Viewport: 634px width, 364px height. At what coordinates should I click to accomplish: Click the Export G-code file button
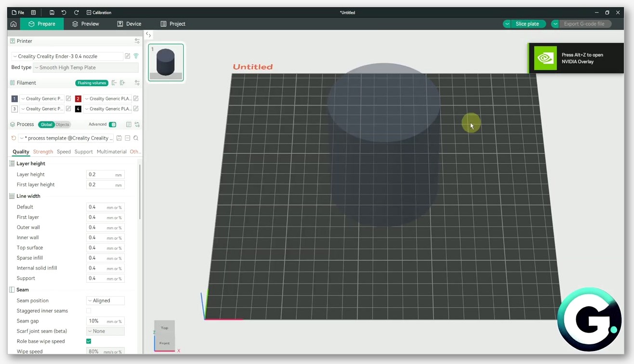(x=584, y=24)
